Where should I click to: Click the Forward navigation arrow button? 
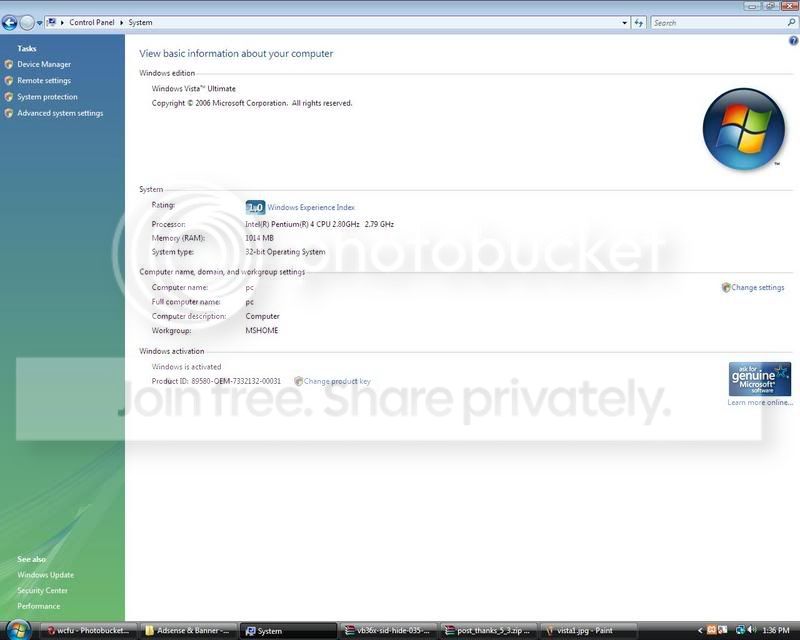[27, 22]
